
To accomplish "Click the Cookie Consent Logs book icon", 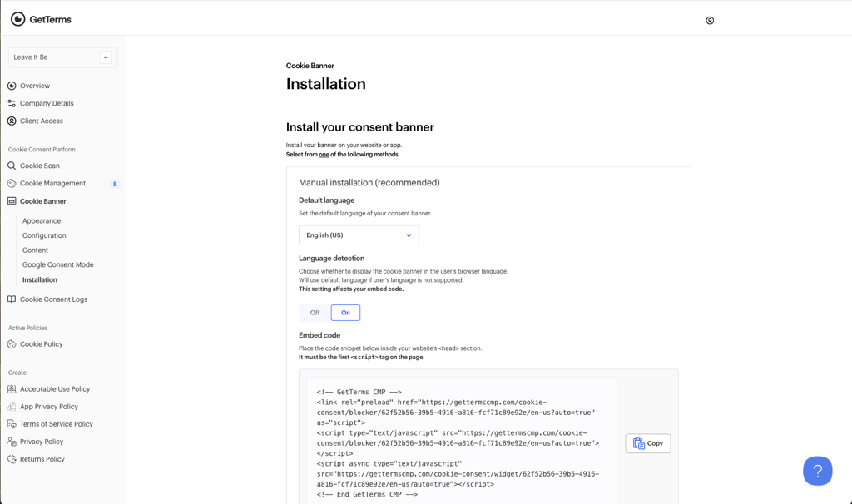I will (x=12, y=299).
